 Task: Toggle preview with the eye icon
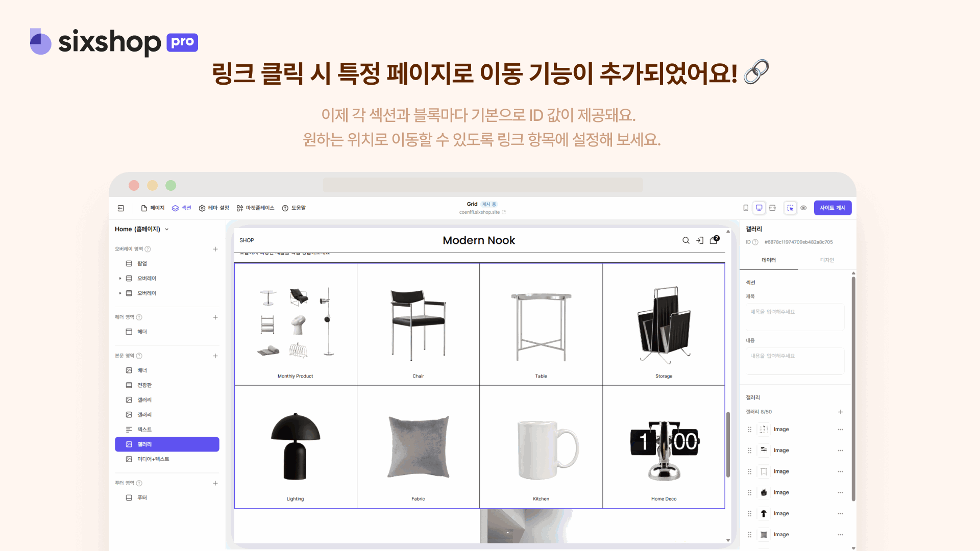click(x=803, y=208)
